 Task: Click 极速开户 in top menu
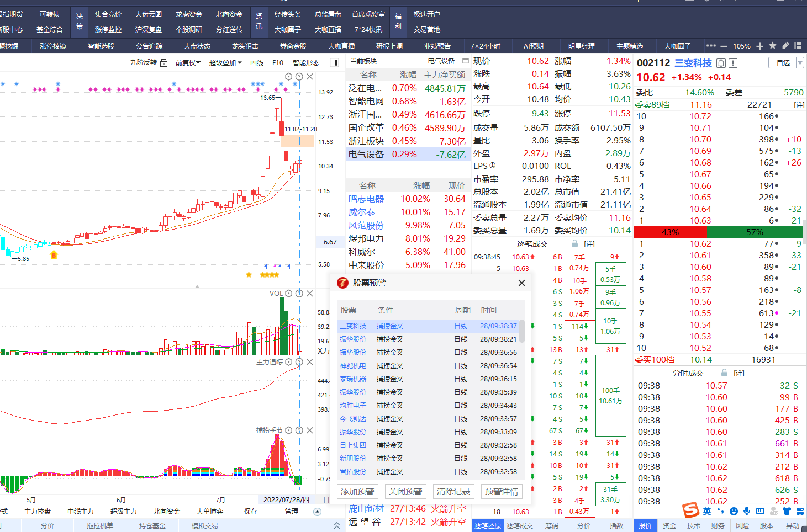point(427,14)
